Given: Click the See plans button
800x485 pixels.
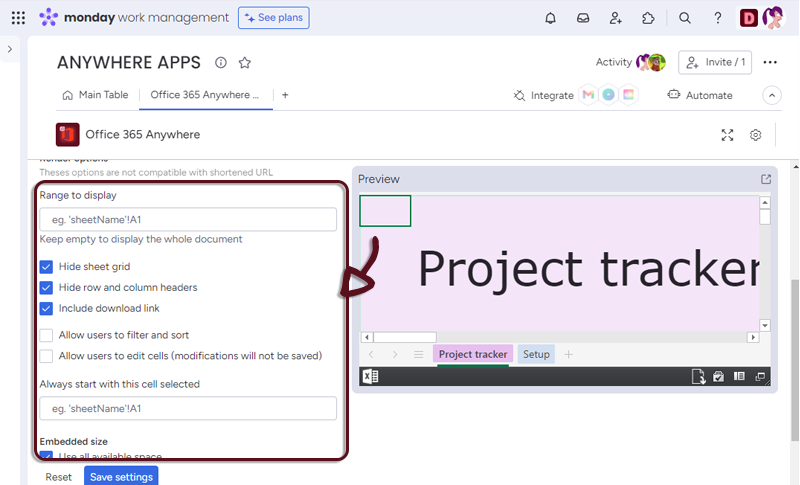Looking at the screenshot, I should (x=273, y=18).
